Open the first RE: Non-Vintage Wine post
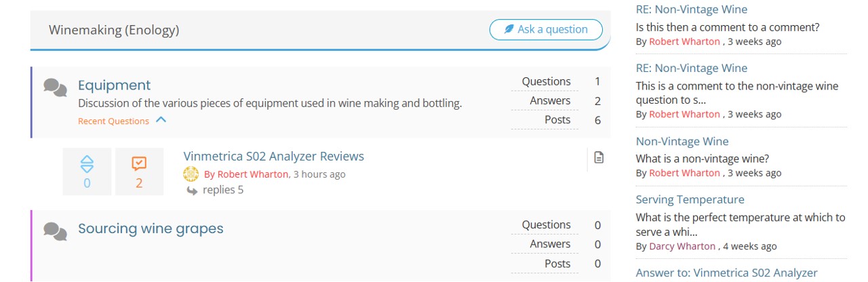868x282 pixels. pyautogui.click(x=692, y=9)
